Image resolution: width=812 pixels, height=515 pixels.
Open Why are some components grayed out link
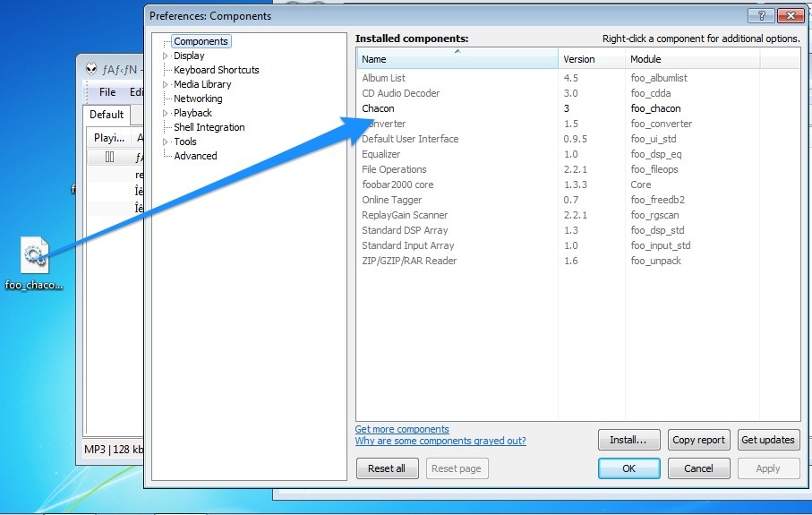[x=440, y=441]
